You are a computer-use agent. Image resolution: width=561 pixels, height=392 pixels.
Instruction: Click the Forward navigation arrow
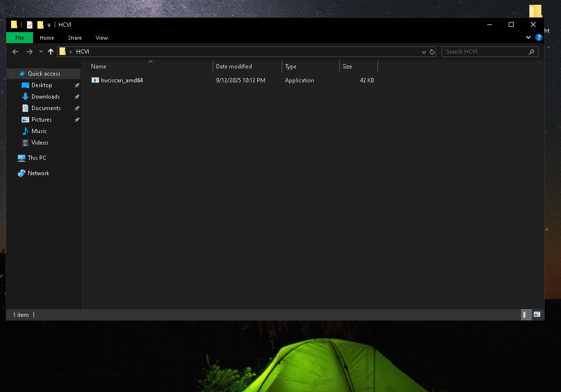[30, 52]
